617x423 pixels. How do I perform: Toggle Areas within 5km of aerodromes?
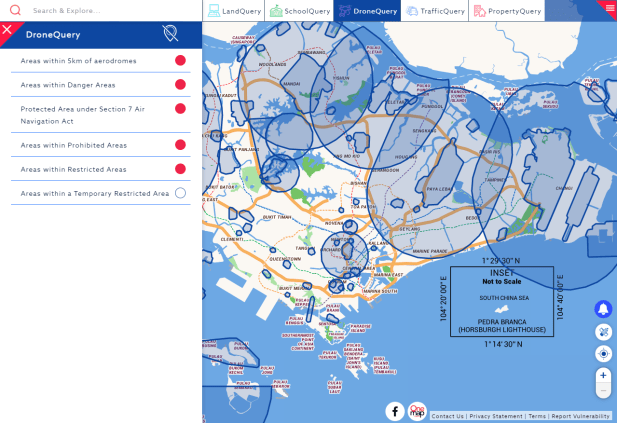click(x=180, y=61)
